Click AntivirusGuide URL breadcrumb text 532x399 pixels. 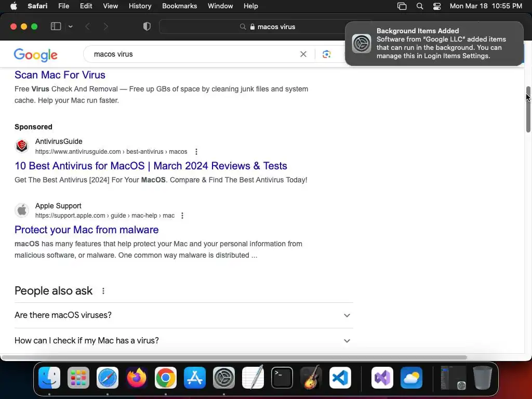(x=111, y=152)
